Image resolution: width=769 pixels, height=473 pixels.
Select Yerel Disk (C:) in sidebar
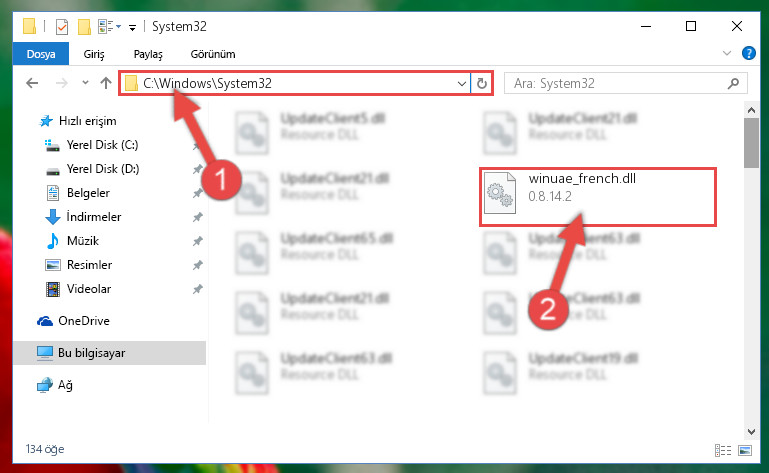[x=102, y=145]
